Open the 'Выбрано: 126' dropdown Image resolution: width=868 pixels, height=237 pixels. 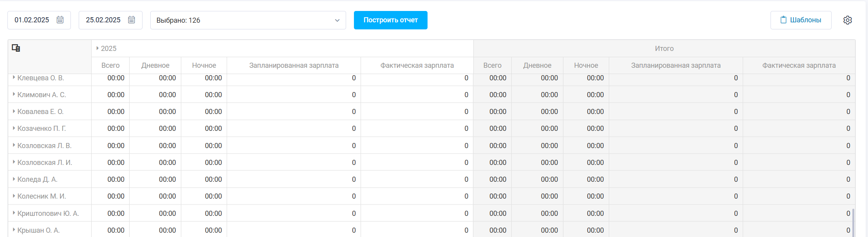248,20
